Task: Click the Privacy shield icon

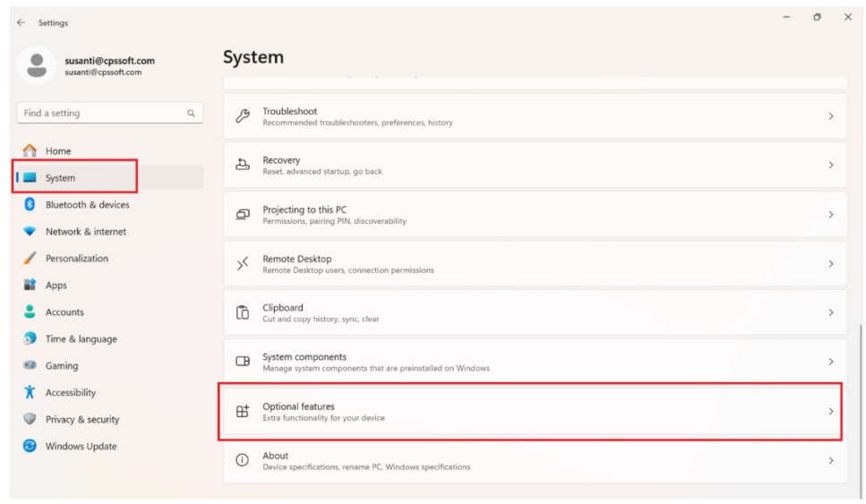Action: (30, 419)
